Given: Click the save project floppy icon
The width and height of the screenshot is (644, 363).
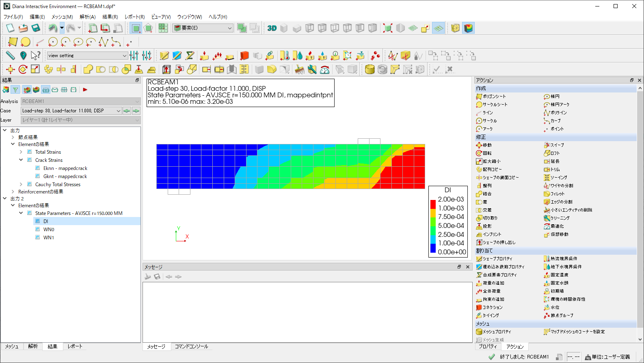Looking at the screenshot, I should click(36, 28).
